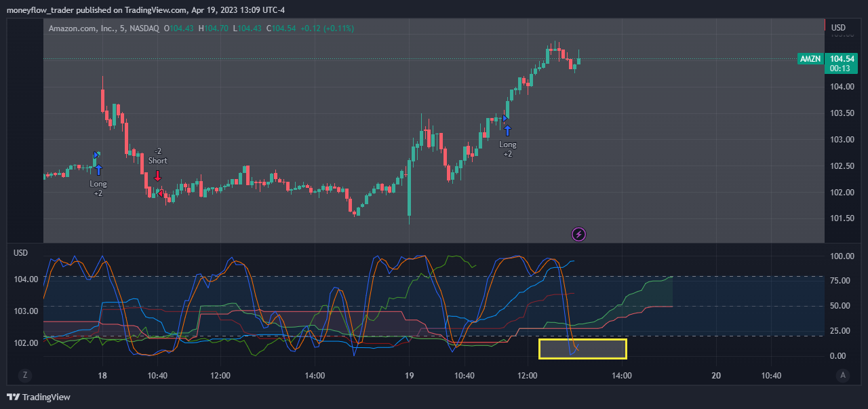Toggle the A auto-scale button
Viewport: 868px width, 409px height.
tap(843, 375)
